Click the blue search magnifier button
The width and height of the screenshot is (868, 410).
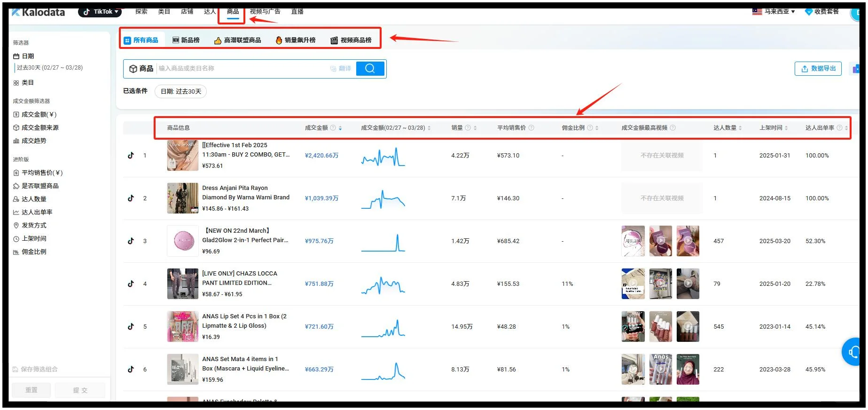pyautogui.click(x=370, y=69)
